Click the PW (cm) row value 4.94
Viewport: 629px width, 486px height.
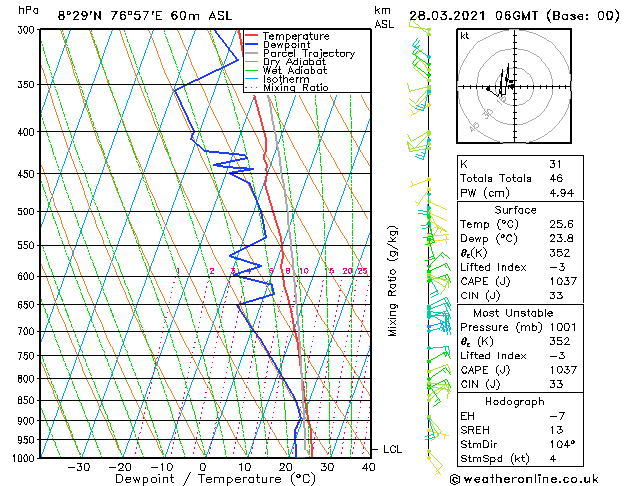pos(562,193)
